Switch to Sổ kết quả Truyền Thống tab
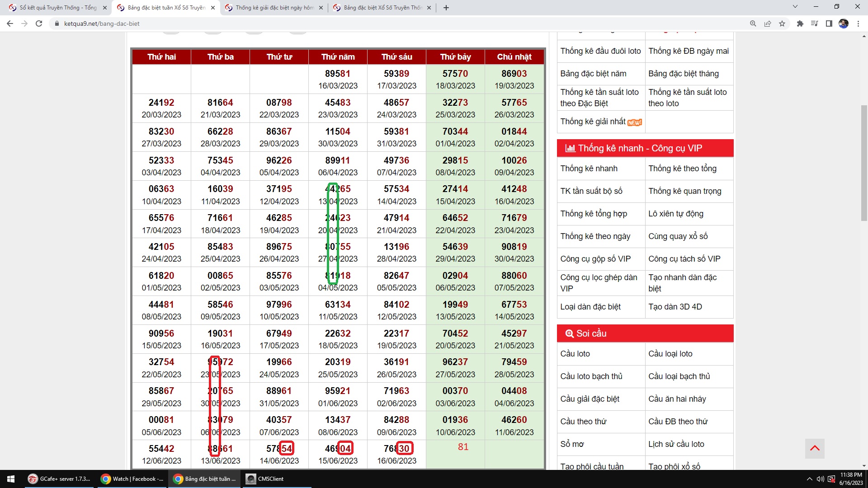This screenshot has height=488, width=868. tap(58, 8)
